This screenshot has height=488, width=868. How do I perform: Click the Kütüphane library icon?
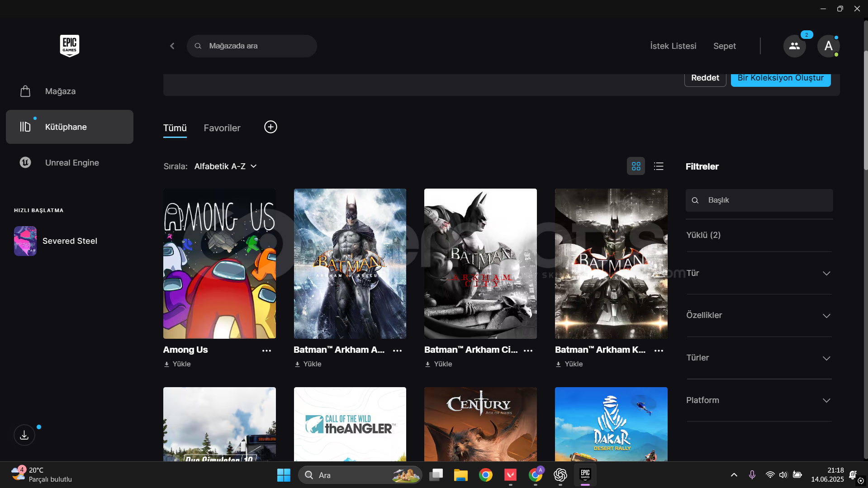[x=25, y=127]
